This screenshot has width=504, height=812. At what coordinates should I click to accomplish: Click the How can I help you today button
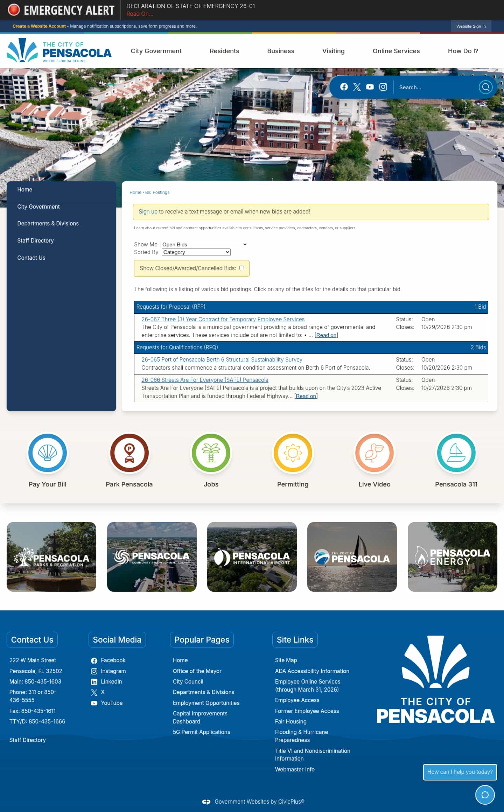click(460, 772)
